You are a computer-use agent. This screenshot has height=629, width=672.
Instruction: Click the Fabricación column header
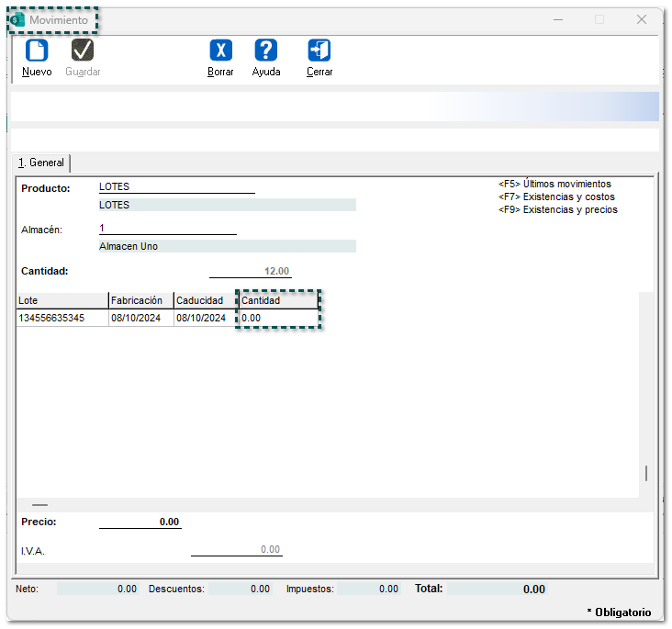140,300
